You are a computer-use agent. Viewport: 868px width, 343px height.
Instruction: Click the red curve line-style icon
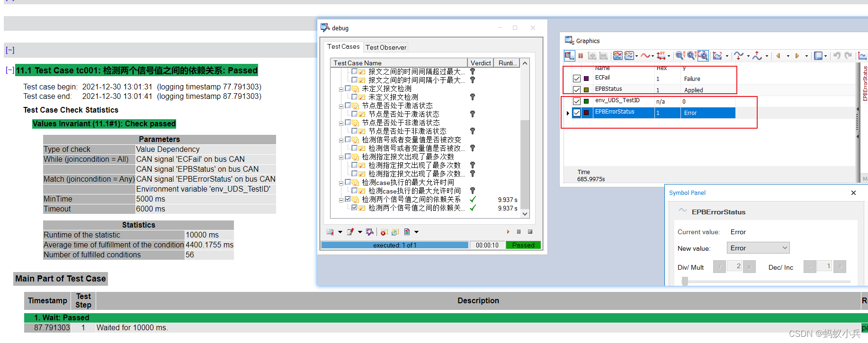click(x=645, y=56)
